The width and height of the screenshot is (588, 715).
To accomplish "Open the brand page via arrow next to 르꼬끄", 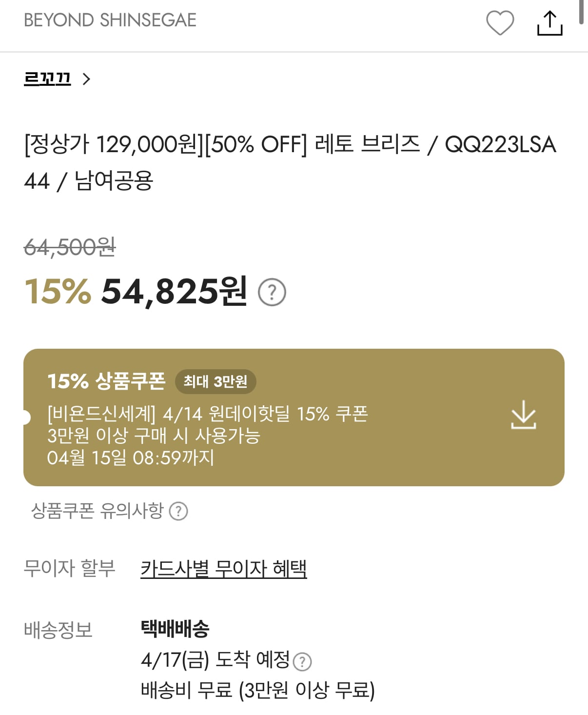I will (88, 79).
